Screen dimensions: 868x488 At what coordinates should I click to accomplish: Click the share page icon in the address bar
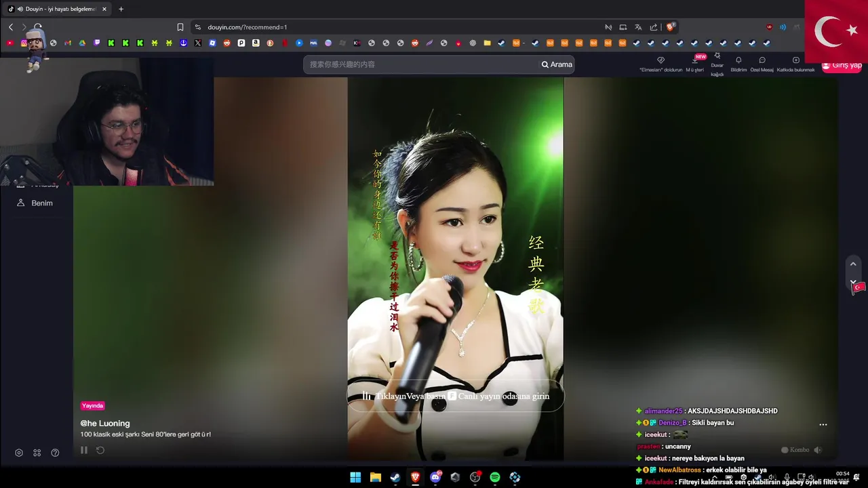[654, 27]
